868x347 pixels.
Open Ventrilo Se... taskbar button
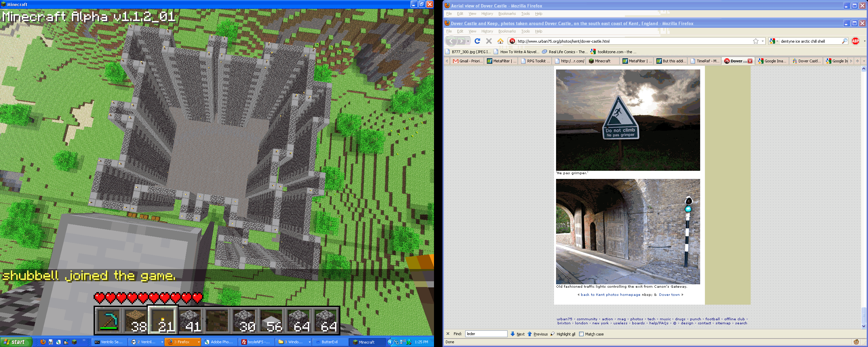point(109,342)
